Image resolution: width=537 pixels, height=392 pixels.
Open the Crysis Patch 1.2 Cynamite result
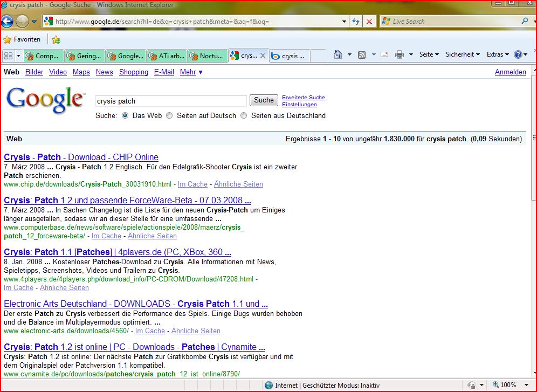pos(135,347)
